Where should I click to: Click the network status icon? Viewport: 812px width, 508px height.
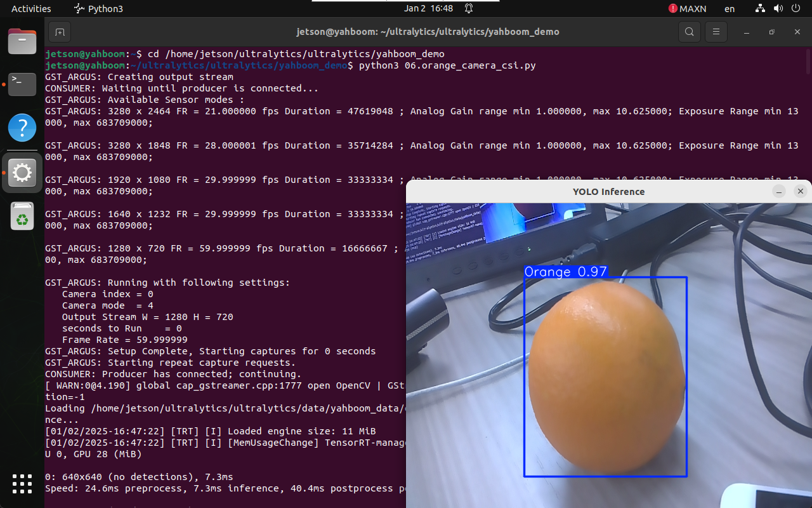tap(761, 9)
